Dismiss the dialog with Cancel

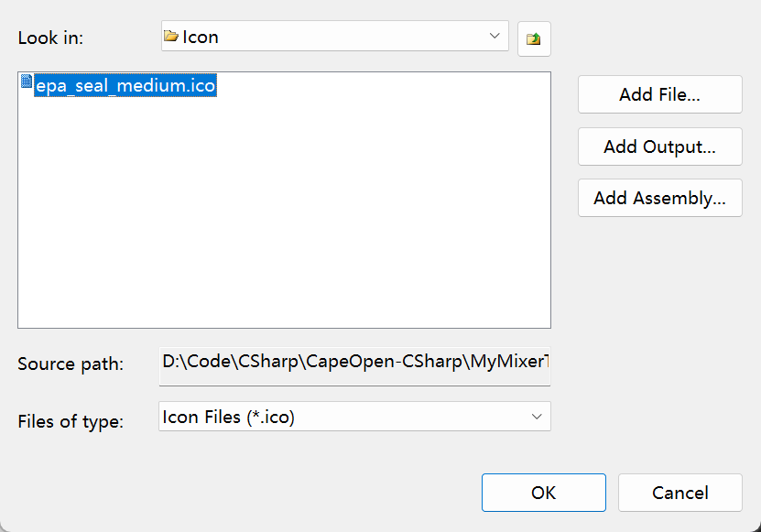pyautogui.click(x=679, y=493)
